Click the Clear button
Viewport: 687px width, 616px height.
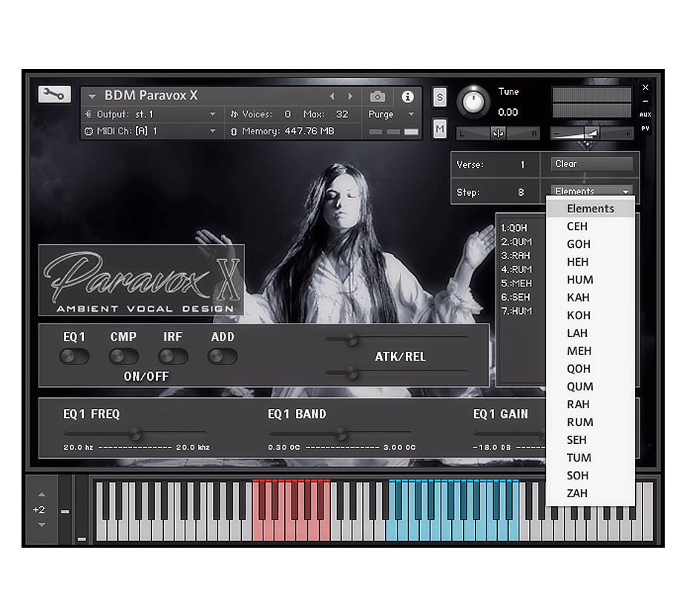pyautogui.click(x=592, y=164)
